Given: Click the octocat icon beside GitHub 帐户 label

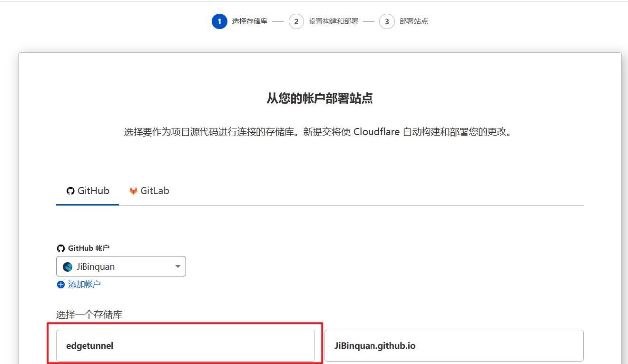Looking at the screenshot, I should 60,248.
